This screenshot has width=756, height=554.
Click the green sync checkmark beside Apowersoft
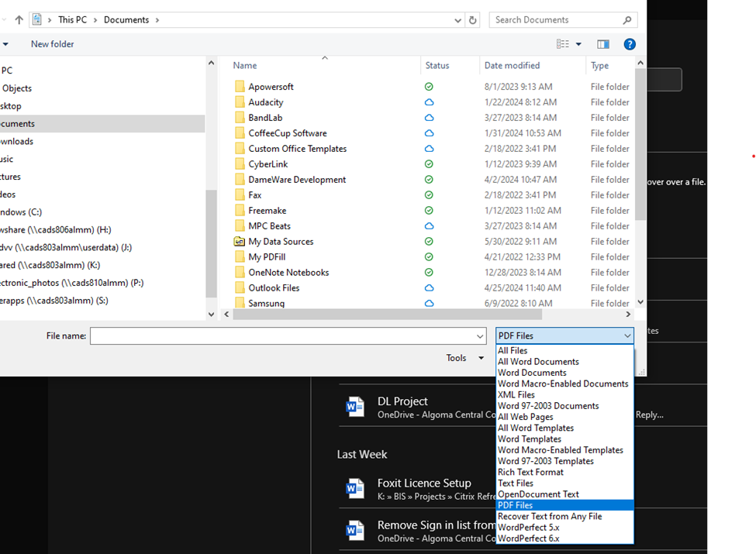click(x=429, y=86)
